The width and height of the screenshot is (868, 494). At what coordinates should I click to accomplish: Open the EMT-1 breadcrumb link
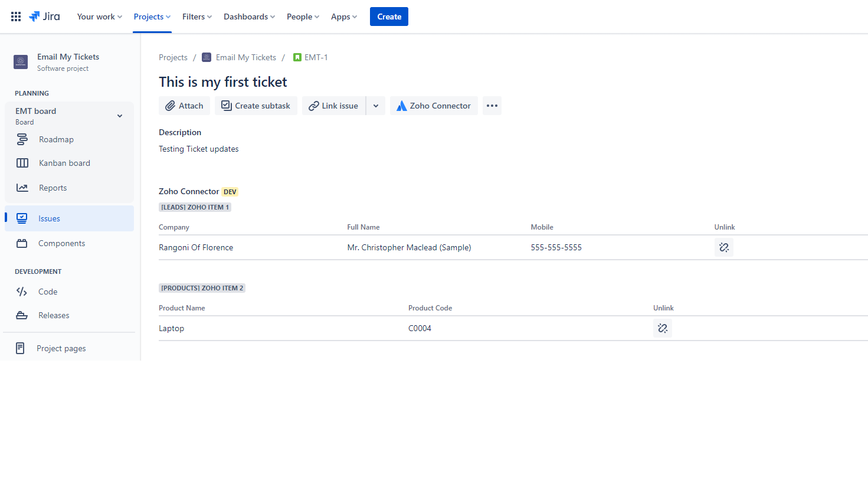point(316,57)
